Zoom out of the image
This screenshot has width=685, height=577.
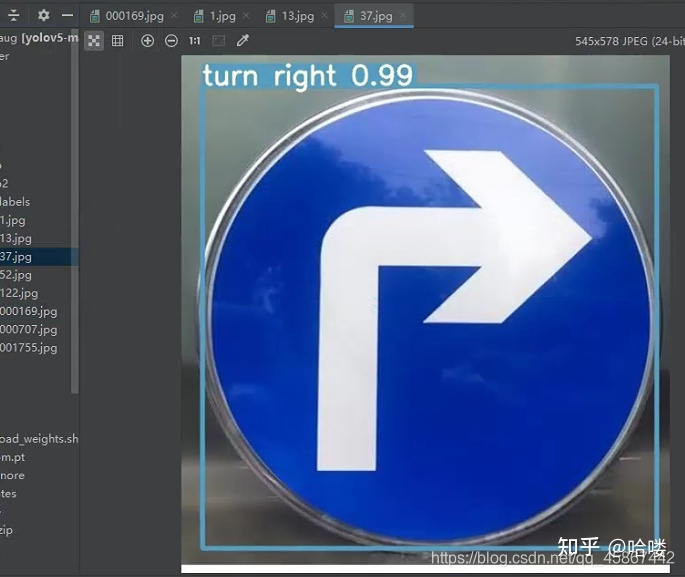click(x=171, y=41)
